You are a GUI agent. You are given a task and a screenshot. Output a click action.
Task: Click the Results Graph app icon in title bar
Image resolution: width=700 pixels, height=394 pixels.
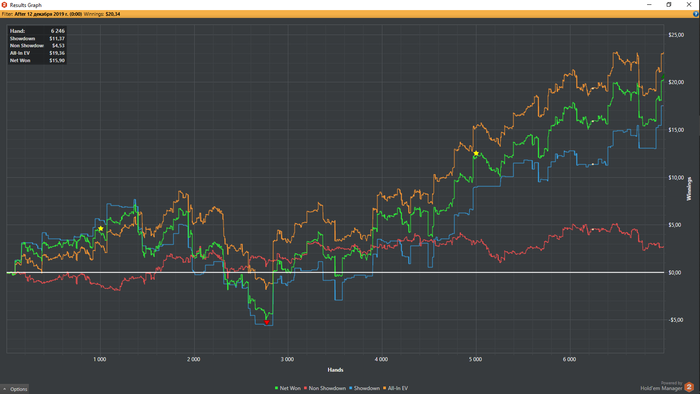coord(4,5)
